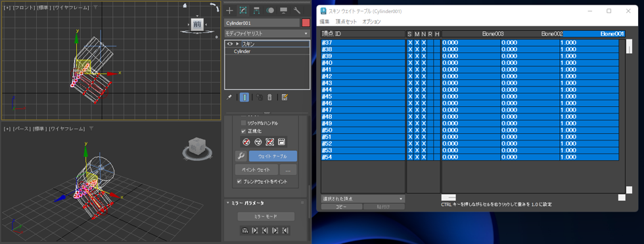Click Include Selected Verts icon
Screen dimensions: 644x244
pos(258,142)
